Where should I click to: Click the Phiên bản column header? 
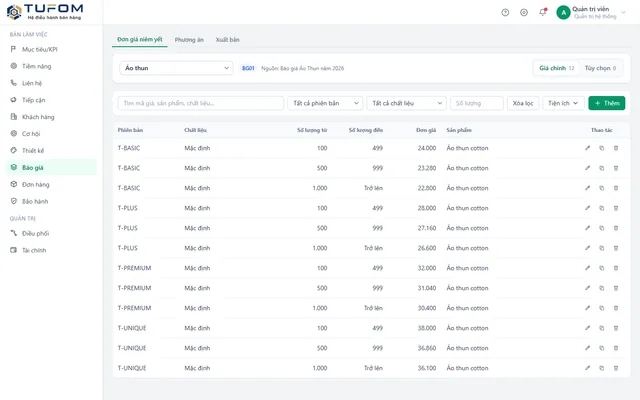[x=130, y=130]
